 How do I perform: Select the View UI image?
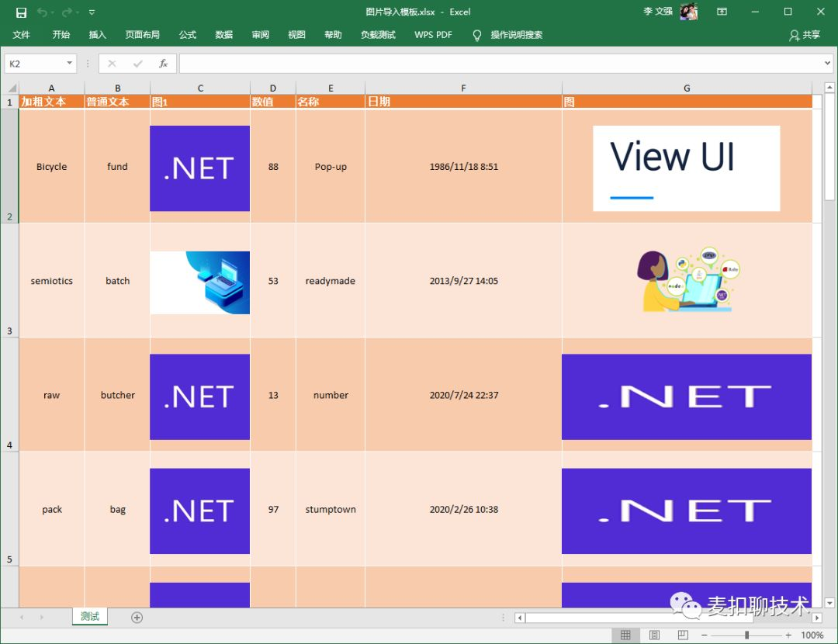[x=686, y=168]
